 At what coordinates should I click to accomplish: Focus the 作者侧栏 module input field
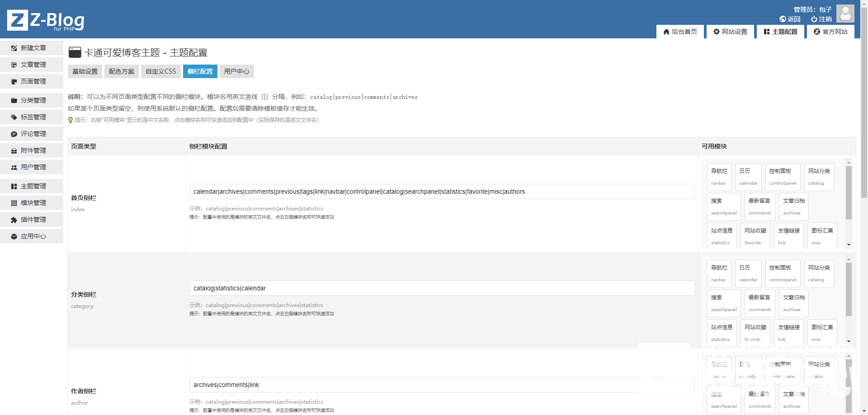click(441, 385)
